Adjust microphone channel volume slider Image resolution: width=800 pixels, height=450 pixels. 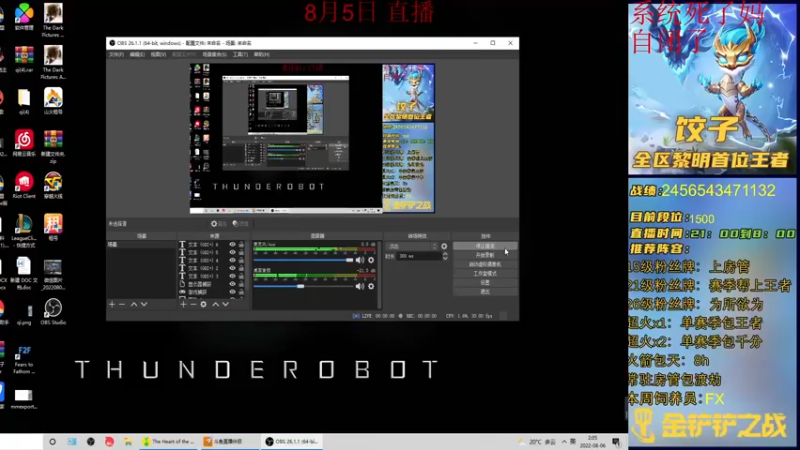point(303,260)
